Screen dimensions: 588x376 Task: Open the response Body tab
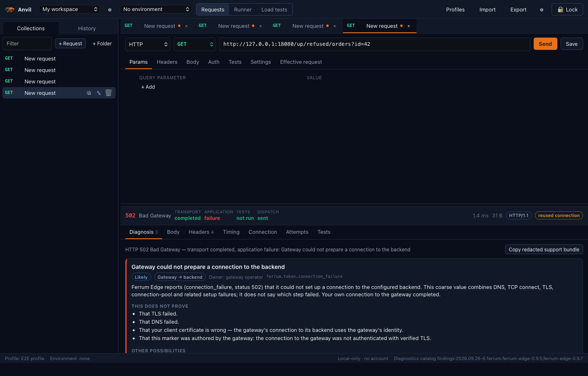(173, 232)
